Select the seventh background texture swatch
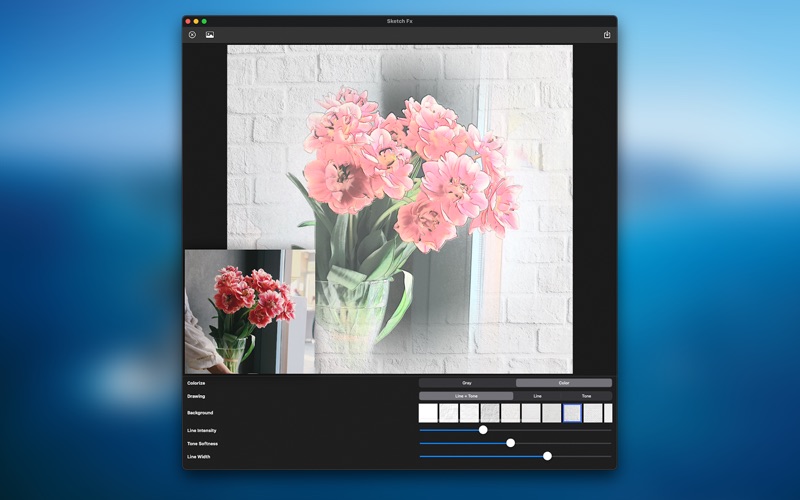Viewport: 800px width, 500px height. pyautogui.click(x=552, y=413)
